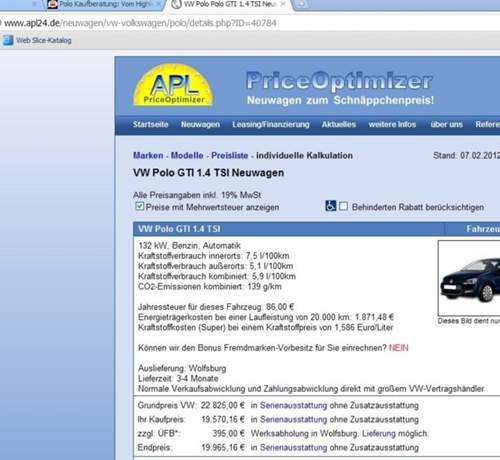Click the Endpreis value 19.965,16 €
This screenshot has width=500, height=460.
click(222, 448)
